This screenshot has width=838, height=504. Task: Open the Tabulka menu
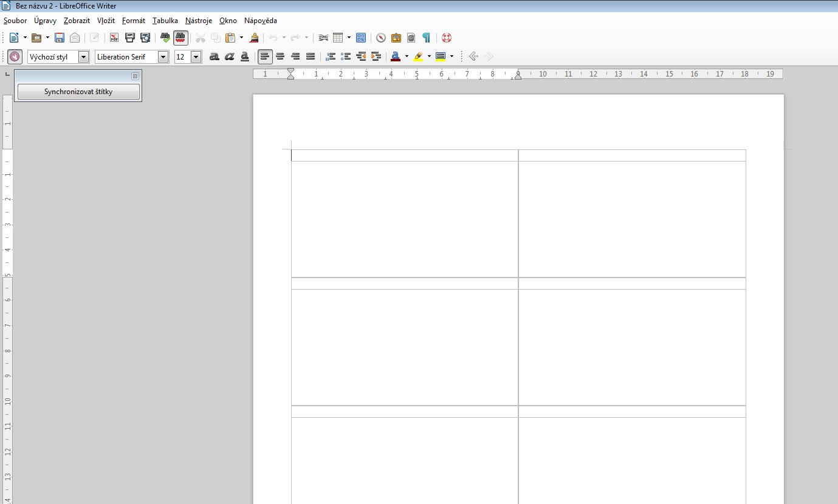[x=165, y=21]
